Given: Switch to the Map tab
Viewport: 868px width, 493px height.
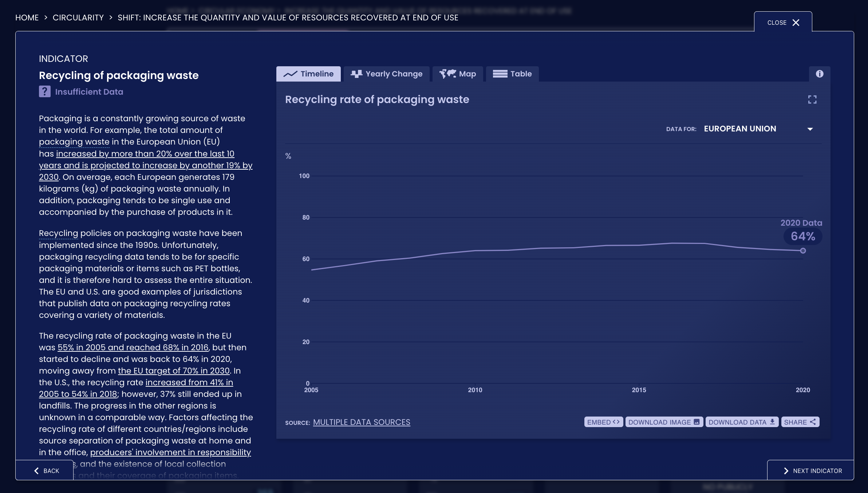Looking at the screenshot, I should coord(458,74).
